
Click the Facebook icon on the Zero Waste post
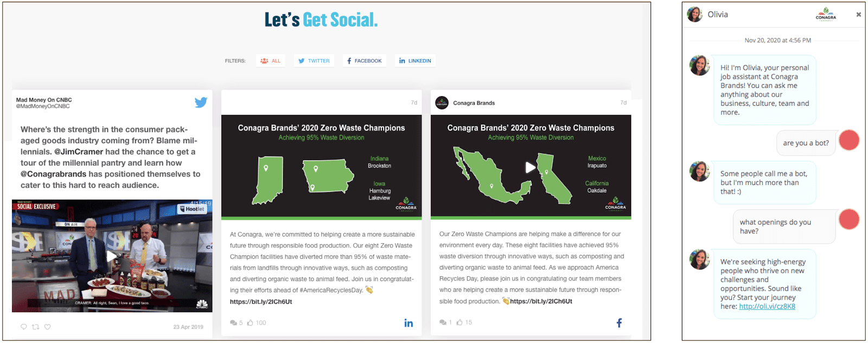pyautogui.click(x=618, y=322)
